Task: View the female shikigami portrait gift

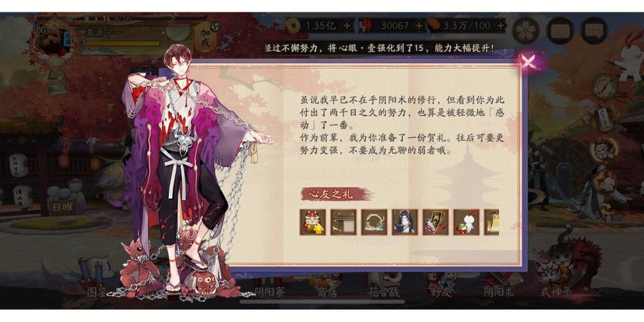Action: (x=405, y=222)
